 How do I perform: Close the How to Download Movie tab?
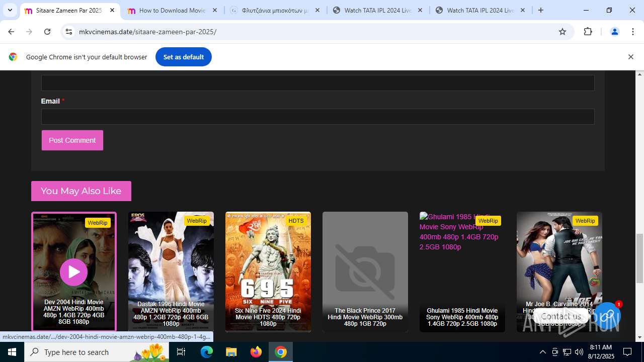point(215,10)
